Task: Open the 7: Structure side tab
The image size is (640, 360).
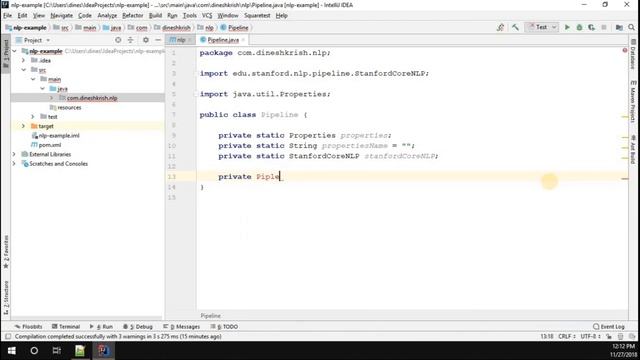Action: coord(6,298)
